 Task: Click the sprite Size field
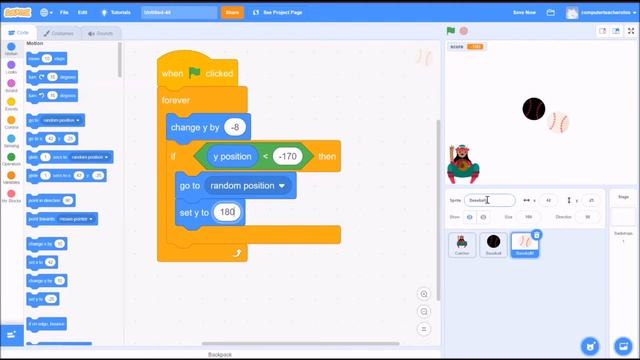click(x=529, y=217)
